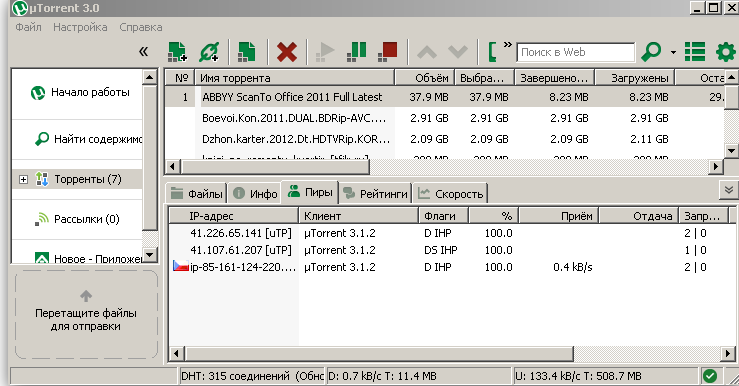Sort peers by Отдача column

tap(638, 216)
